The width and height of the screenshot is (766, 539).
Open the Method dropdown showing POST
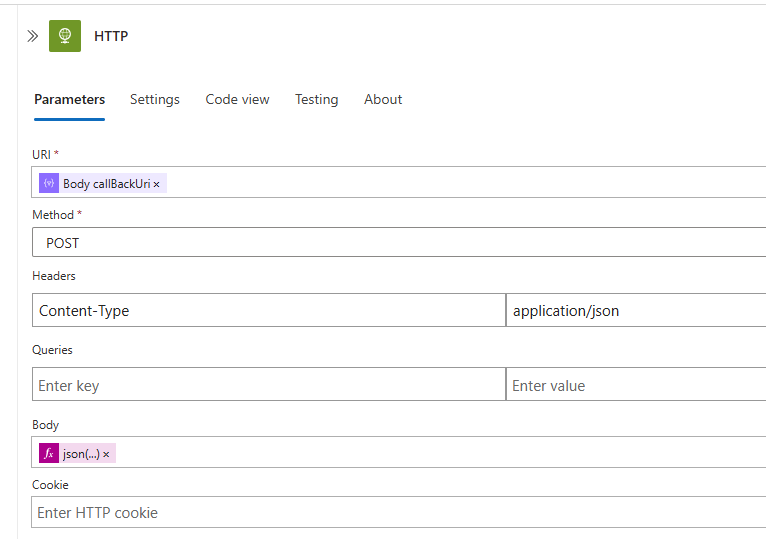400,243
